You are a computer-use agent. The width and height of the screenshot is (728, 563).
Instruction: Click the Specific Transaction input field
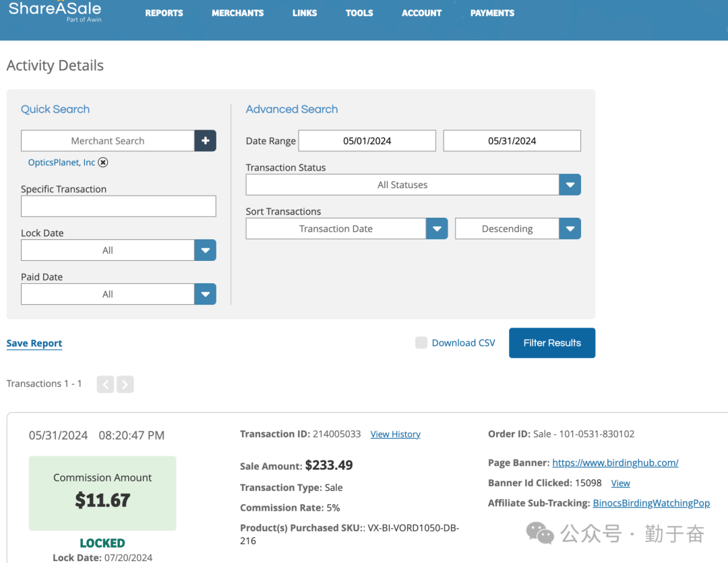[118, 206]
